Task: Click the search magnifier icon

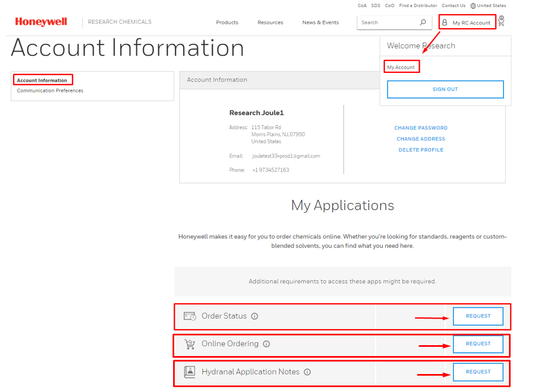Action: (423, 22)
